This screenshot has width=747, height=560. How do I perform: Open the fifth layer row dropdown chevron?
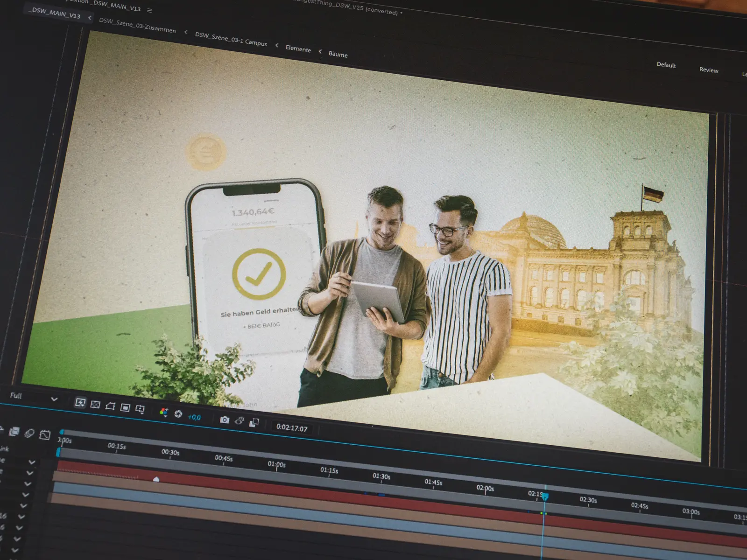point(23,506)
